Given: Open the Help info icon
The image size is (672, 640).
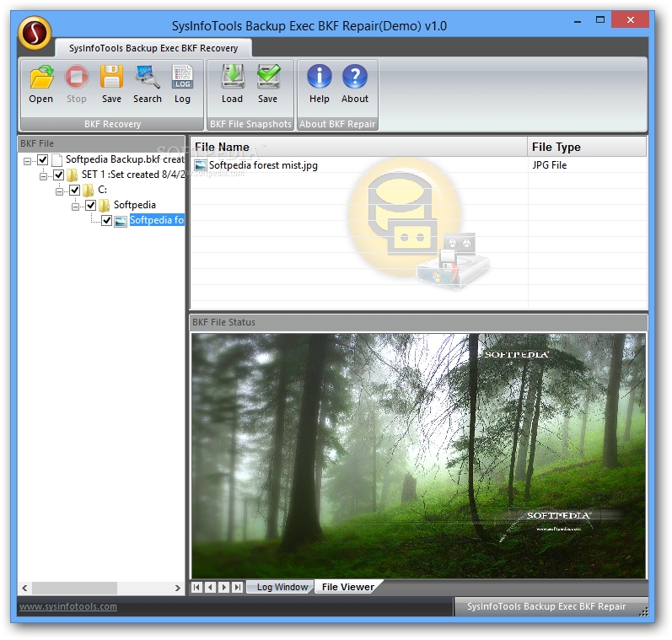Looking at the screenshot, I should [320, 77].
